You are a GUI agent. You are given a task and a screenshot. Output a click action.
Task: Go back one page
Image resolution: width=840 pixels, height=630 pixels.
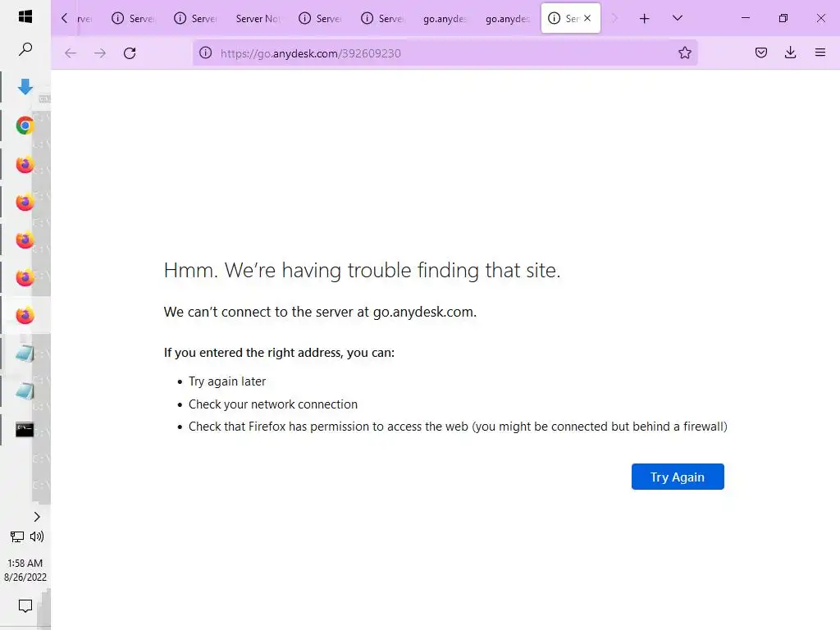[71, 53]
